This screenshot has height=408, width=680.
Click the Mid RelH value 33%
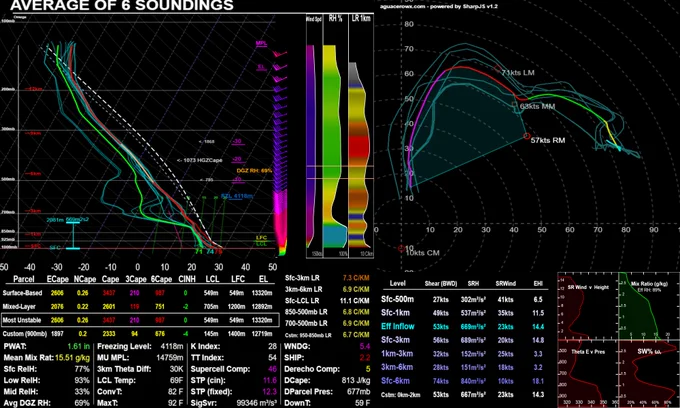click(x=82, y=392)
